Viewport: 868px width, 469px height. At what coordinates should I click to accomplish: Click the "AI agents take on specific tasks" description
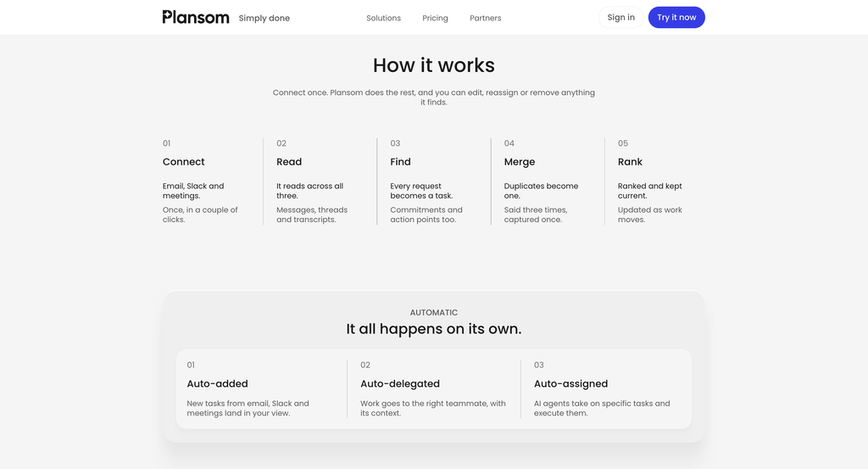coord(602,408)
